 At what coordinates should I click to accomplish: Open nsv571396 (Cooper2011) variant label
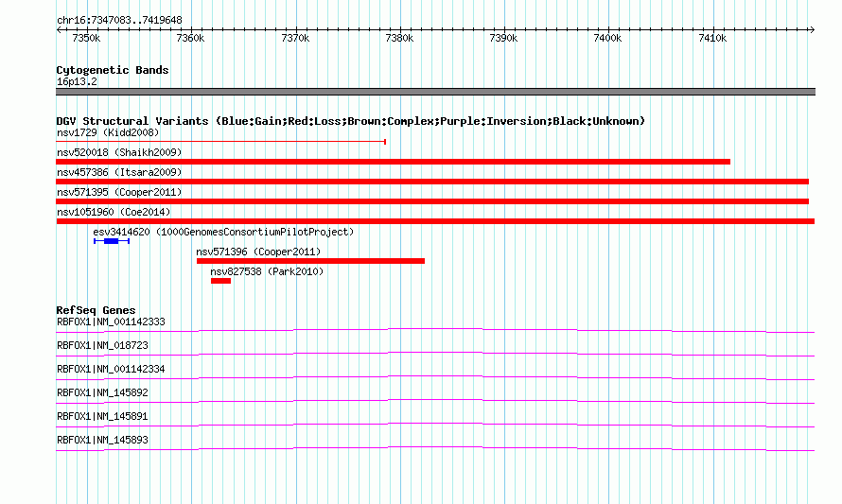[x=258, y=252]
